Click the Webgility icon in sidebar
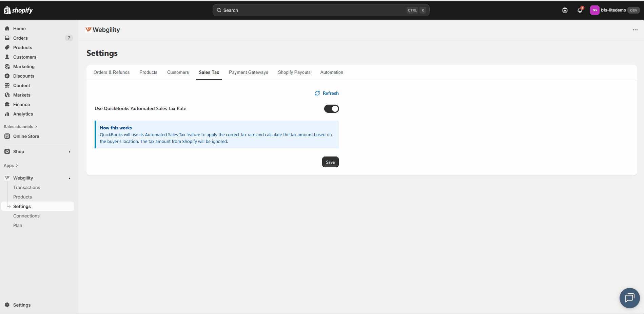 coord(7,178)
